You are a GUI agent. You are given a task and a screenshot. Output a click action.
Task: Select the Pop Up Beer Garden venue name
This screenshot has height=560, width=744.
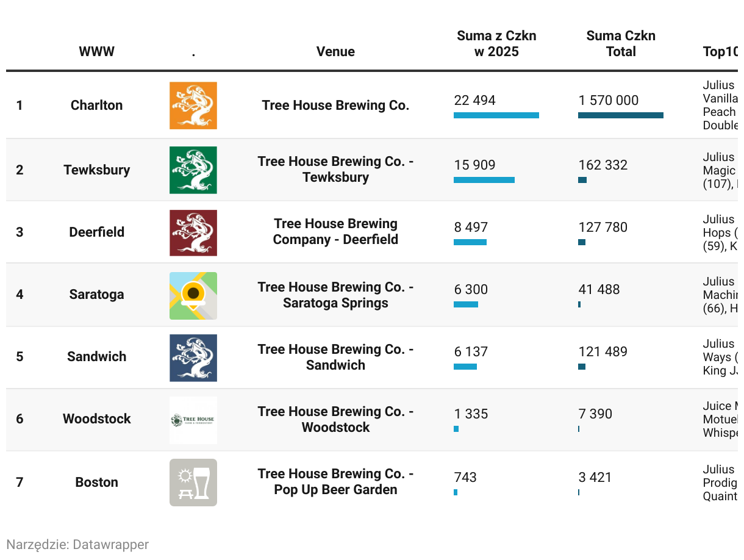pos(335,482)
